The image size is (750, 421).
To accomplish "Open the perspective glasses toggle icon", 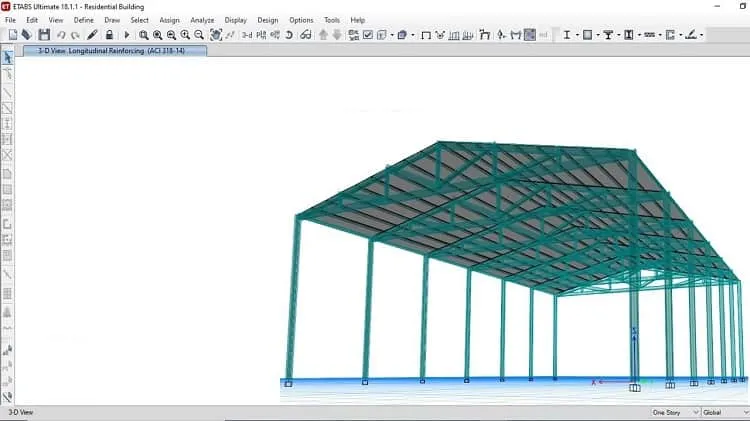I will point(306,35).
